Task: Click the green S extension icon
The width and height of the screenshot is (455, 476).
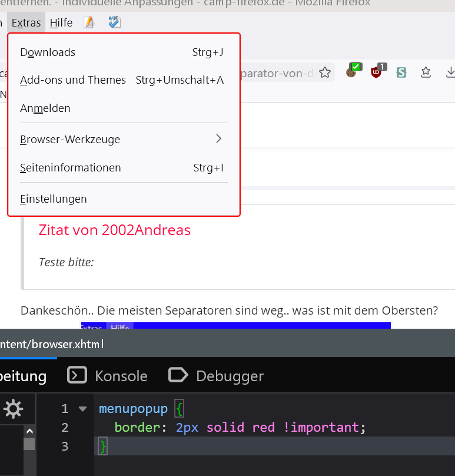Action: pos(401,72)
